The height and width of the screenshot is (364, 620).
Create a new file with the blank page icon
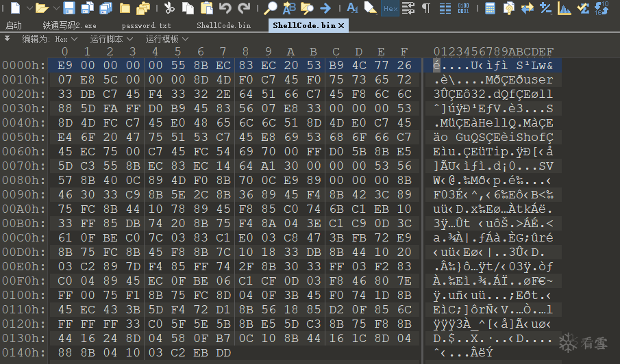tap(15, 8)
